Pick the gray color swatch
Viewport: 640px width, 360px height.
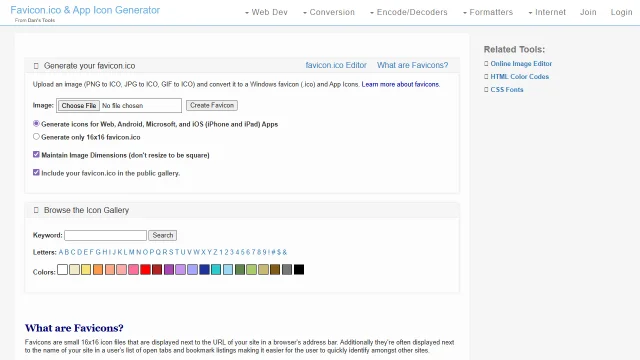tap(287, 269)
